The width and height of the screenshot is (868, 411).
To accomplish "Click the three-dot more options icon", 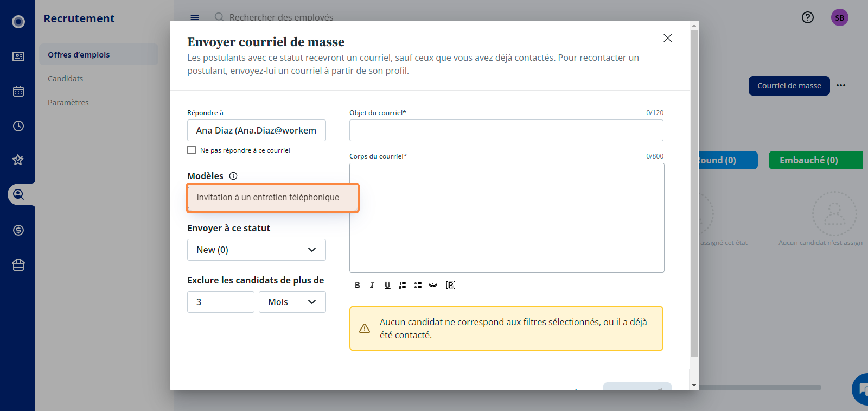I will coord(841,85).
